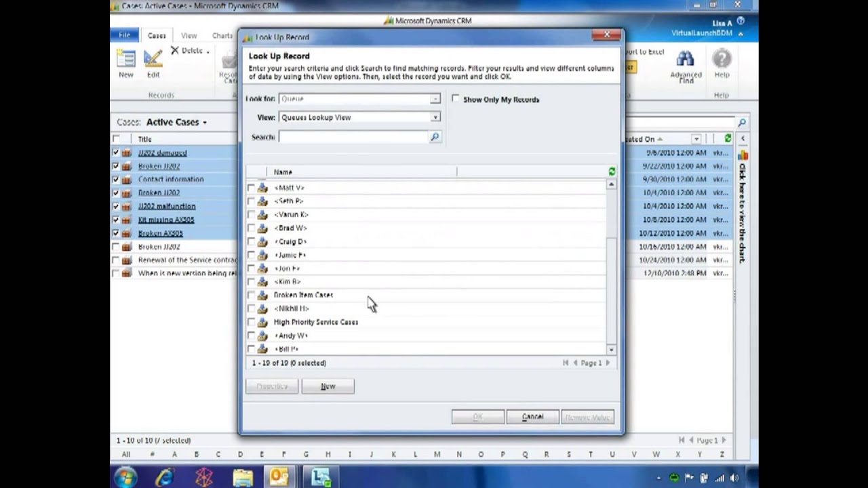Refresh the queue list with green icon

612,172
